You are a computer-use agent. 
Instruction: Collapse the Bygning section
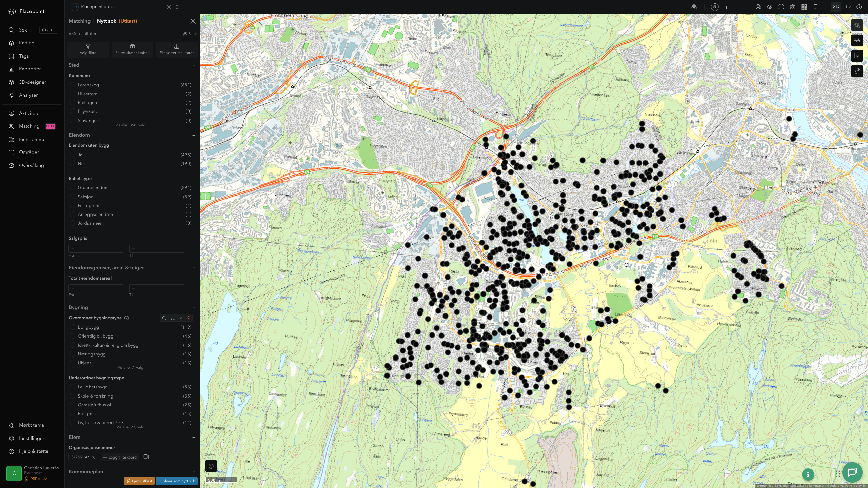point(194,307)
